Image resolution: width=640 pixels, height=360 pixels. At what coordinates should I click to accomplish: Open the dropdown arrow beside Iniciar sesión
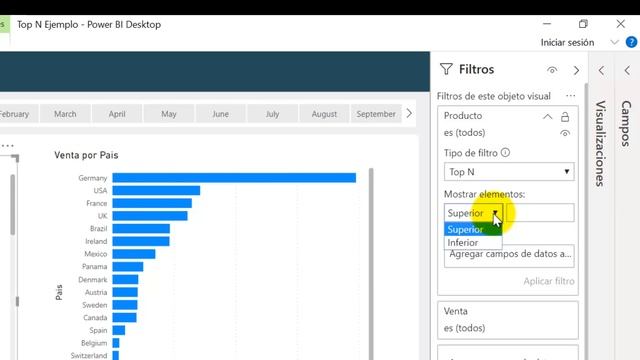614,42
